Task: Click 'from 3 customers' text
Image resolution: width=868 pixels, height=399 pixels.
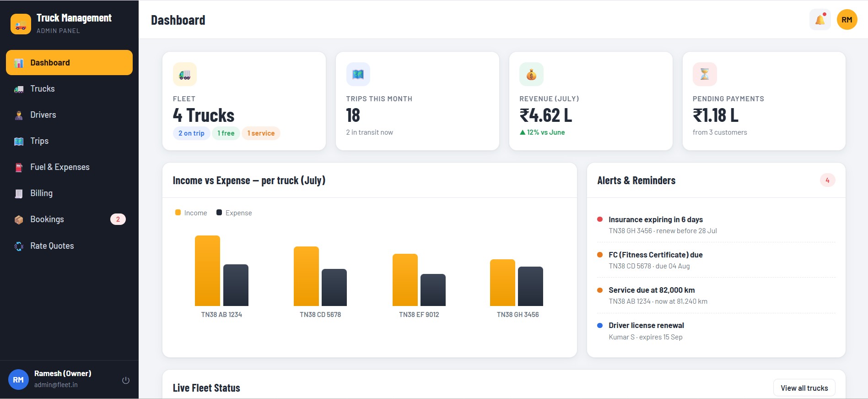Action: point(720,132)
